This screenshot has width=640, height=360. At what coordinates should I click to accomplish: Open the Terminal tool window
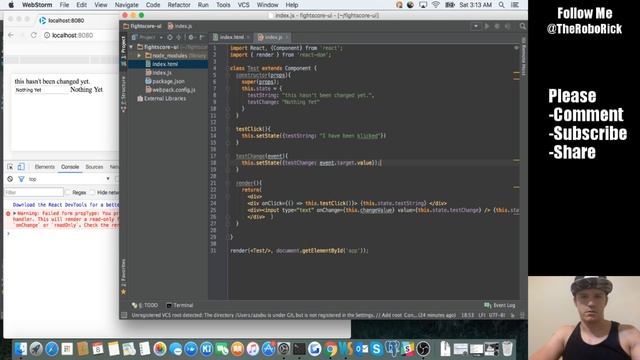click(180, 305)
